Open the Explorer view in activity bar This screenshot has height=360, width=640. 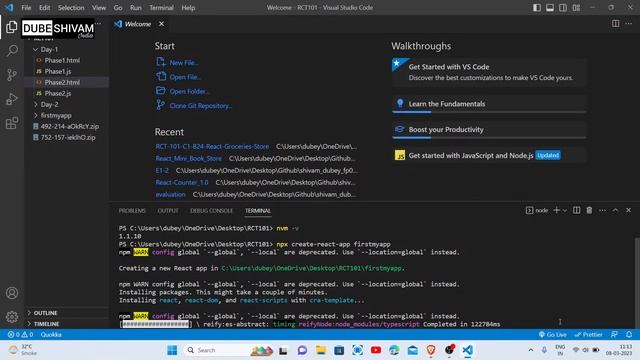point(12,27)
